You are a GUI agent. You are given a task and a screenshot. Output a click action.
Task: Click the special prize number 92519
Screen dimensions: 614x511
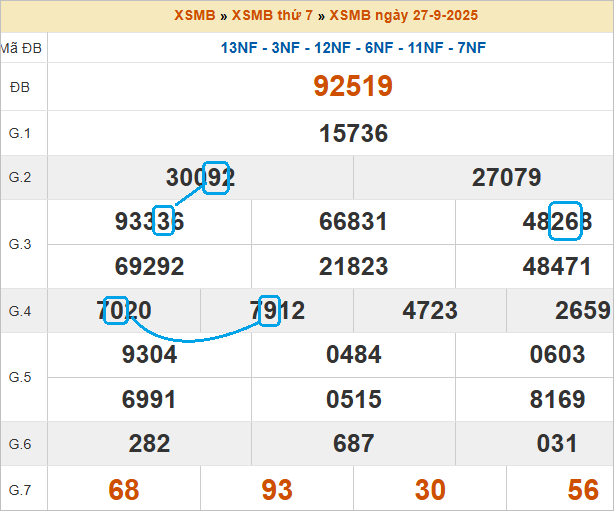coord(353,86)
